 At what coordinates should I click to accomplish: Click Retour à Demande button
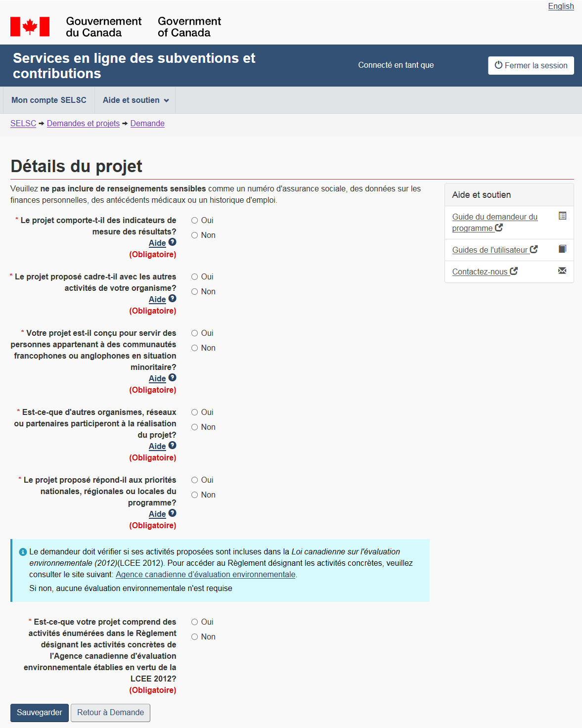pos(110,713)
